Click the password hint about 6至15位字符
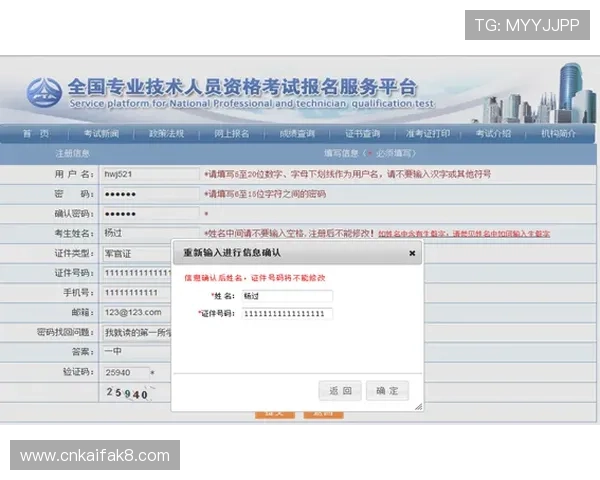This screenshot has height=480, width=600. 265,194
